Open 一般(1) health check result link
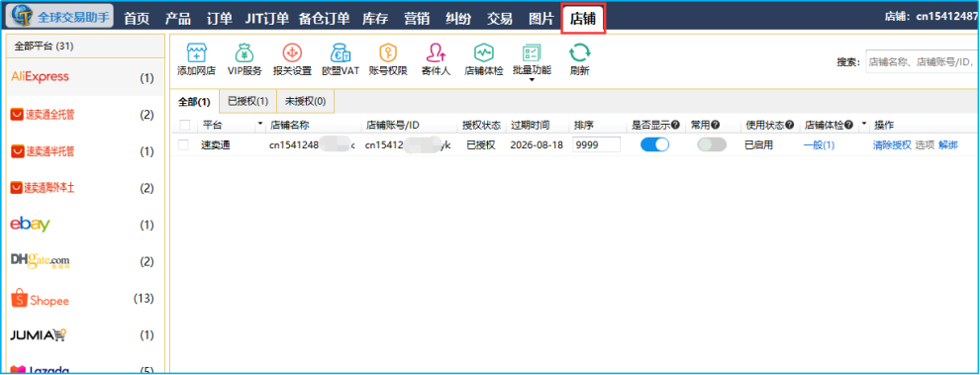Image resolution: width=980 pixels, height=375 pixels. click(x=819, y=145)
